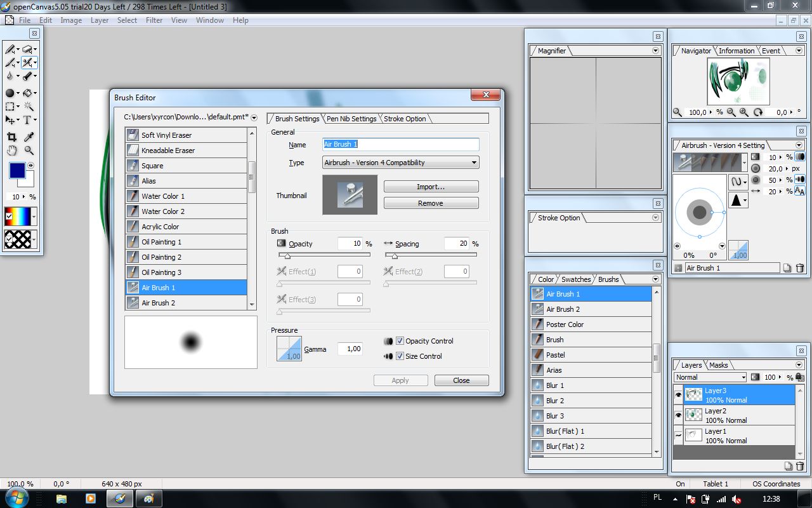The height and width of the screenshot is (508, 812).
Task: Select the Crop tool
Action: (11, 137)
